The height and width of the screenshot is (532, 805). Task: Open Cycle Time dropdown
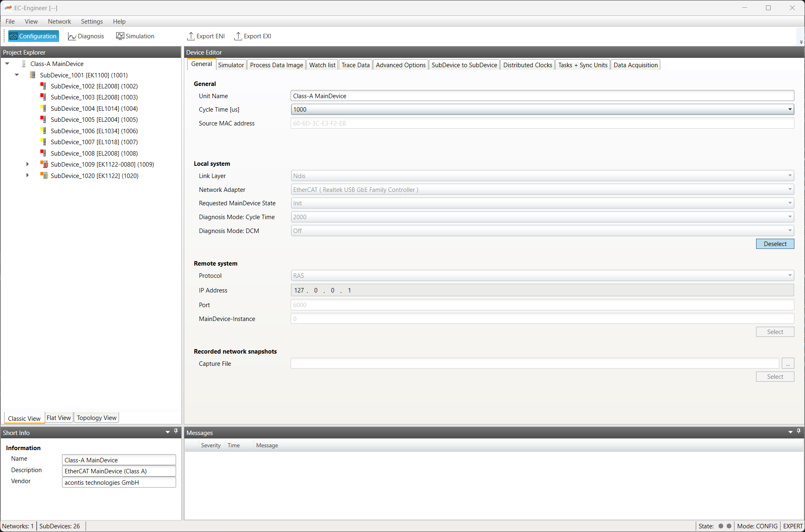[790, 109]
